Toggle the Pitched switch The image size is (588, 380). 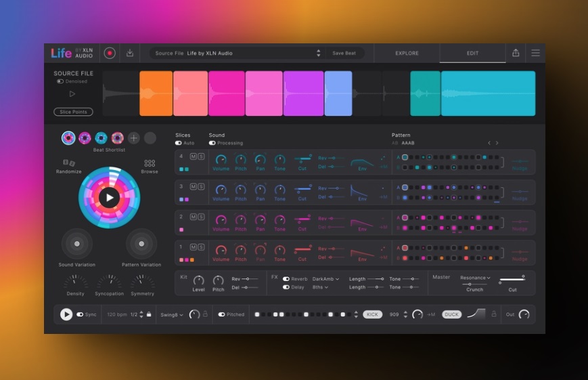pos(222,315)
